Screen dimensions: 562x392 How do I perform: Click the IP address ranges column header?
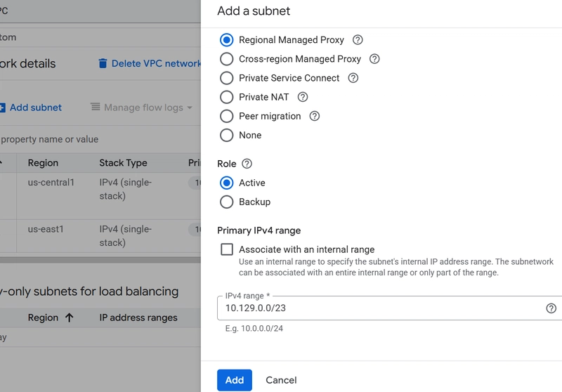coord(138,318)
